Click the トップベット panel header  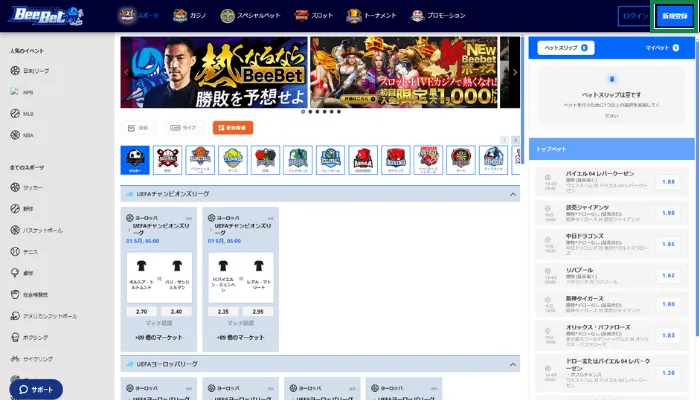point(612,149)
